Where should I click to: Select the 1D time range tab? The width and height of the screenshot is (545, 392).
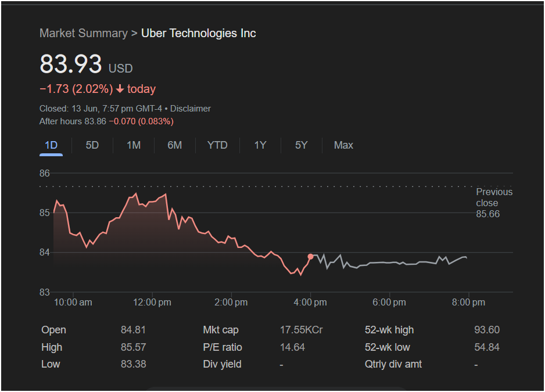(x=51, y=145)
